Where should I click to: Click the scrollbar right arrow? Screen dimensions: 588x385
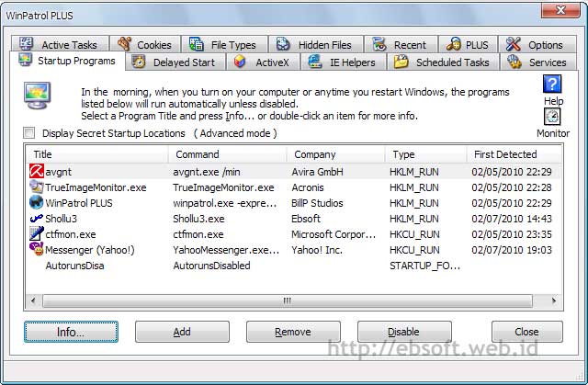pyautogui.click(x=554, y=300)
